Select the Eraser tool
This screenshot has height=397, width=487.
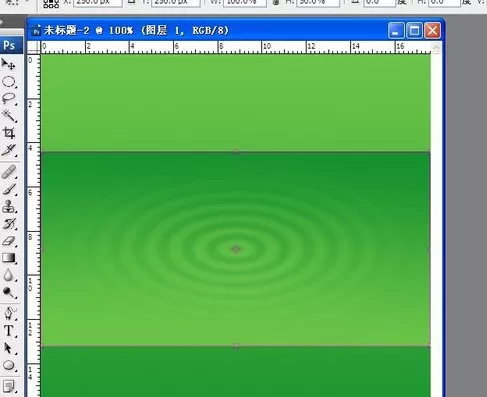point(9,241)
